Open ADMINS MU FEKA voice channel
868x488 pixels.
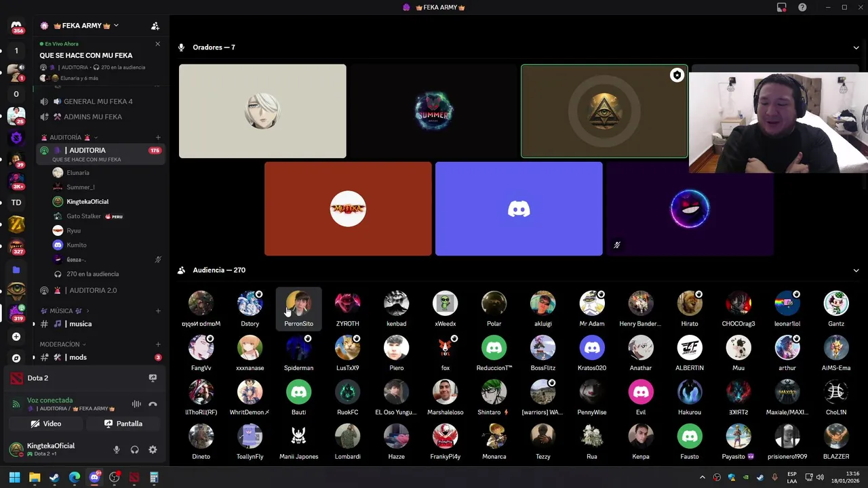(99, 117)
